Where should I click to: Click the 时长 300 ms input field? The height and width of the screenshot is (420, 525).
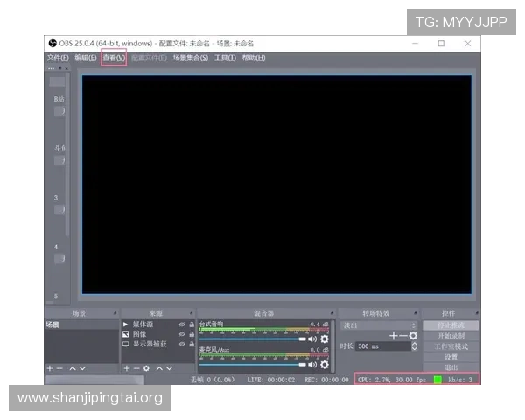coord(383,346)
